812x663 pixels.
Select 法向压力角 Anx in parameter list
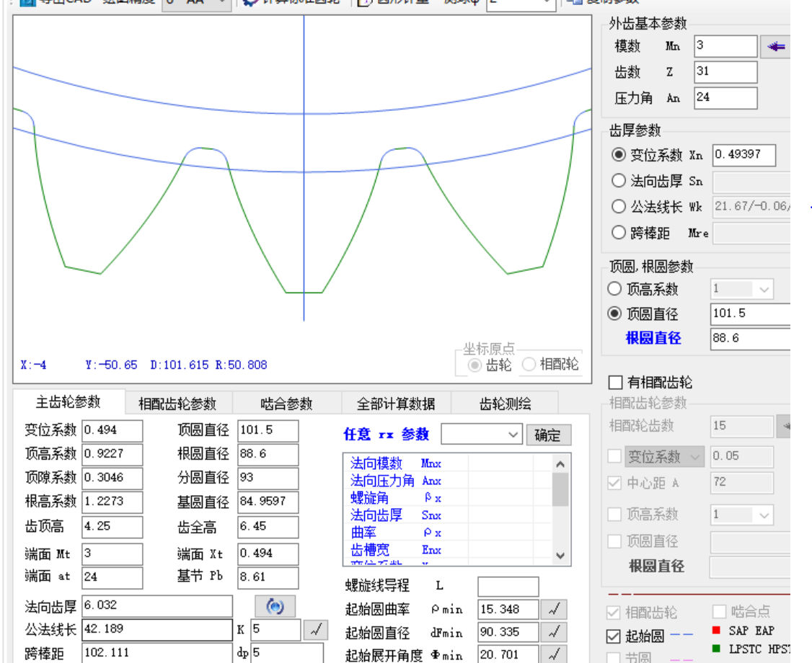(396, 481)
